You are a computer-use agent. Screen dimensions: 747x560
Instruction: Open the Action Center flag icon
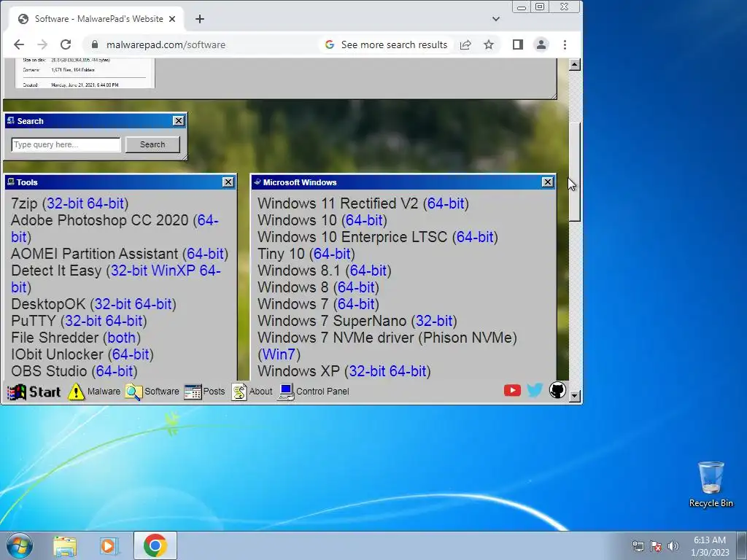pyautogui.click(x=656, y=546)
